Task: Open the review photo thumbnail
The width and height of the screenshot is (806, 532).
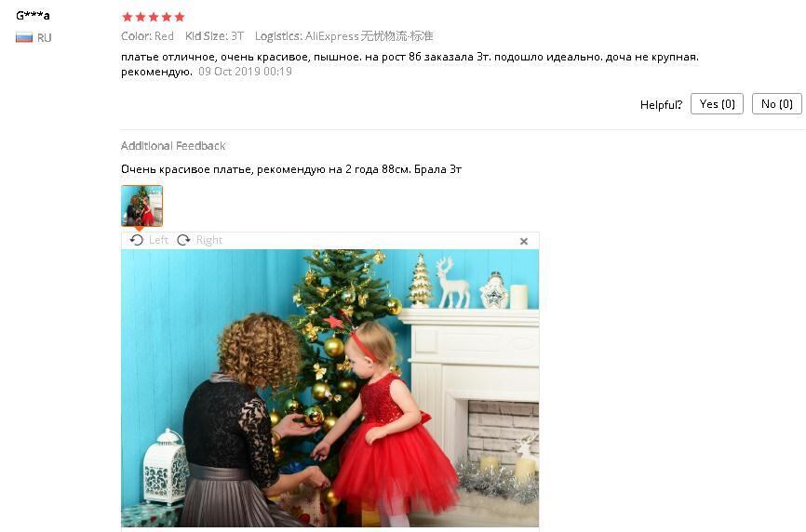Action: (141, 206)
